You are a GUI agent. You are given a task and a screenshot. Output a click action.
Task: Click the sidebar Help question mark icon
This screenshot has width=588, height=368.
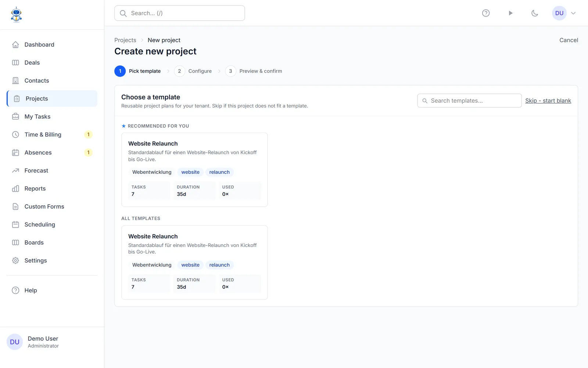[x=15, y=290]
